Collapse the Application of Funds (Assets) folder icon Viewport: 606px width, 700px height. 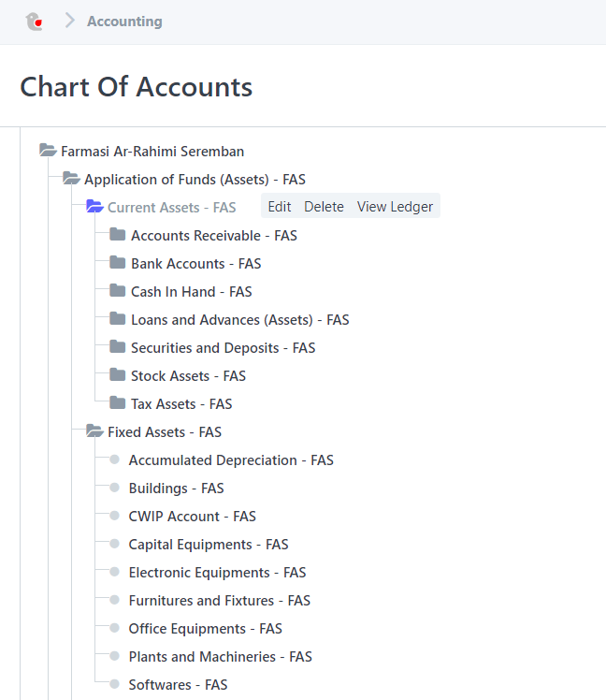(71, 179)
